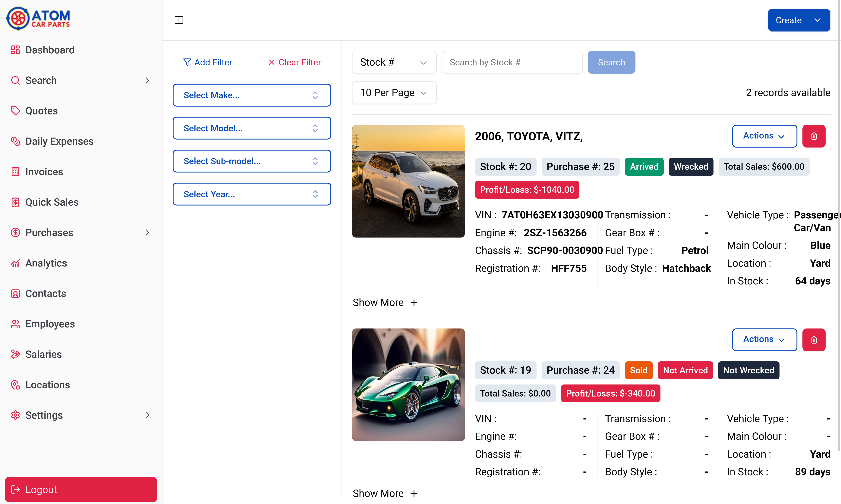Screen dimensions: 841x504
Task: Toggle the sidebar panel icon
Action: click(x=179, y=20)
